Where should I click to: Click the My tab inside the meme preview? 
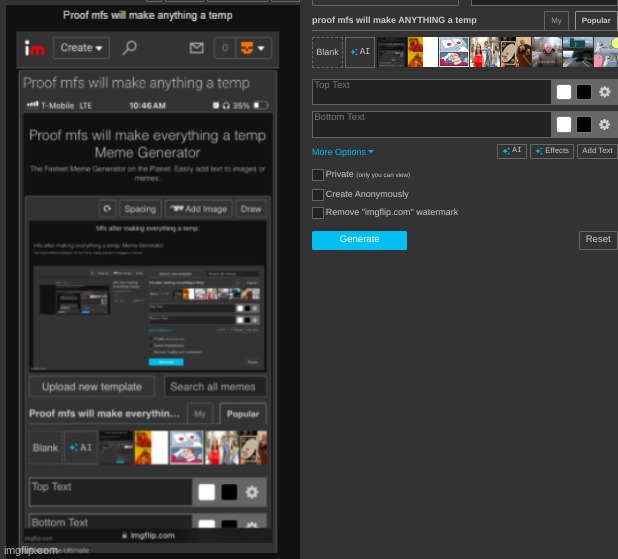(200, 414)
